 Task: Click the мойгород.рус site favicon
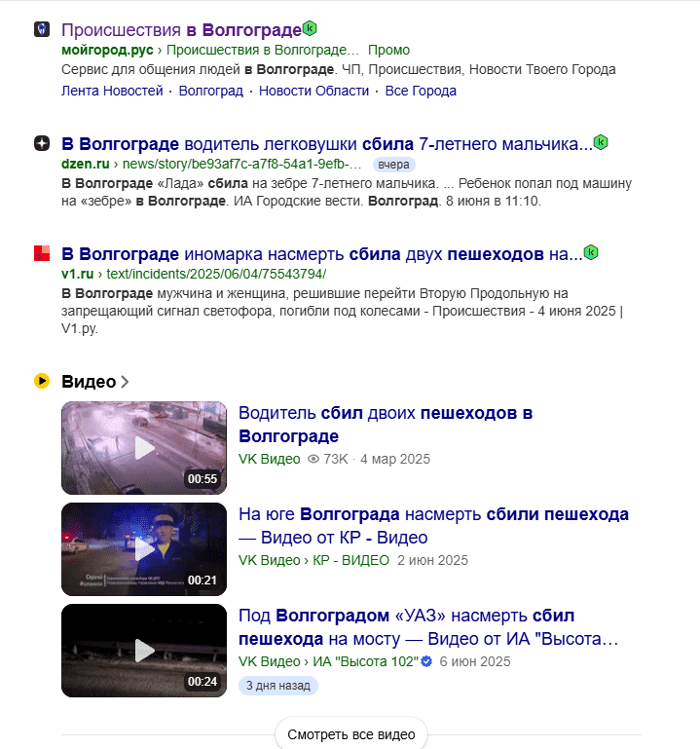pos(42,29)
